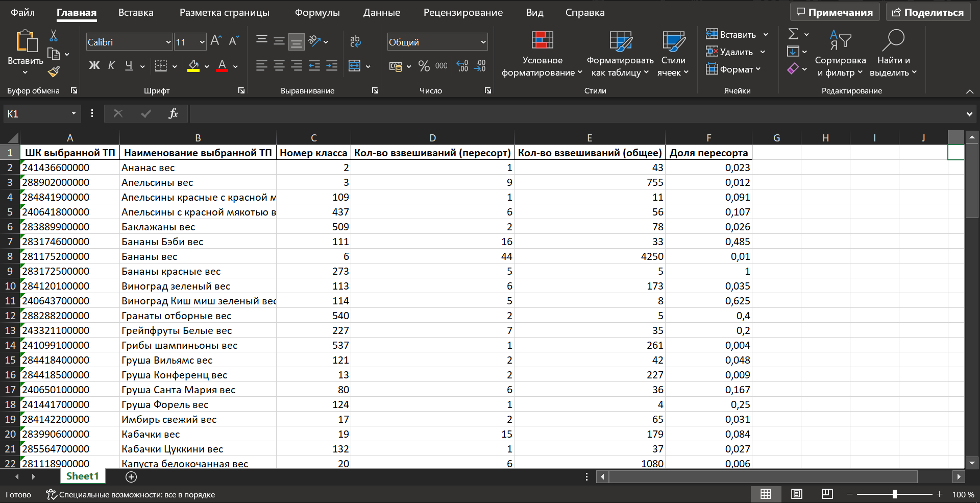Click the Fill down arrow icon
980x503 pixels.
pos(793,51)
